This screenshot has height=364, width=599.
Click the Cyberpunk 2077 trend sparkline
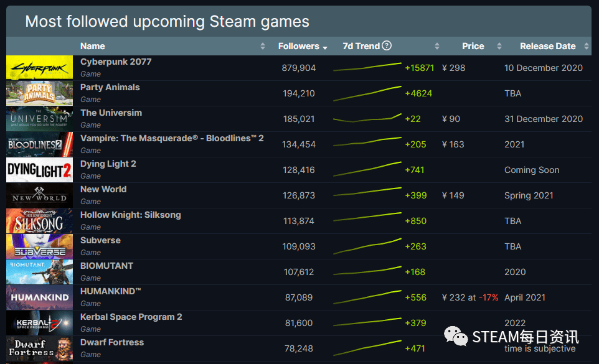[x=367, y=67]
